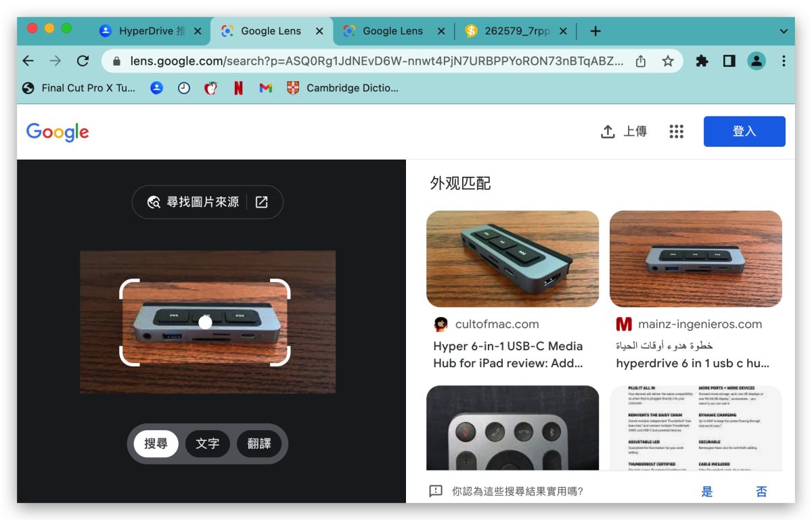Open the apple bookmark icon
812x520 pixels.
click(x=211, y=88)
